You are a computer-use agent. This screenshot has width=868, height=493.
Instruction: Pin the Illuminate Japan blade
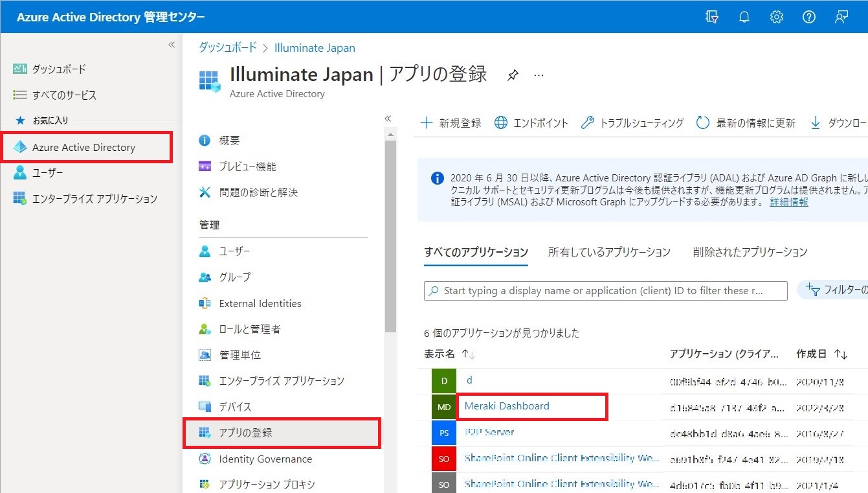(513, 75)
